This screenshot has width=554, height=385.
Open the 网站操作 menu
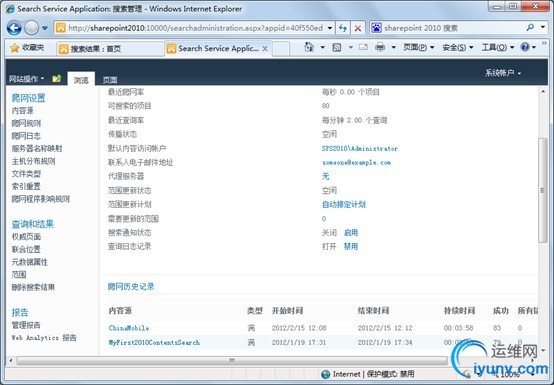pyautogui.click(x=26, y=79)
